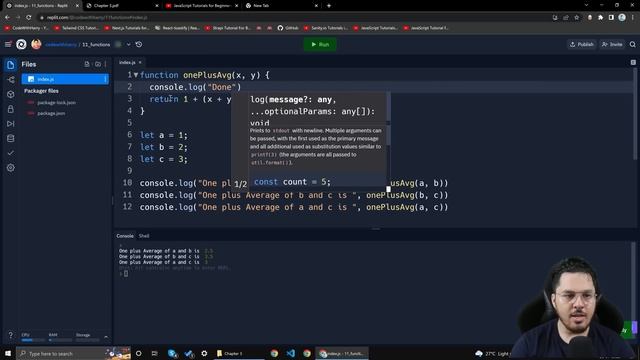Image resolution: width=640 pixels, height=360 pixels.
Task: Switch to the Console tab
Action: point(125,236)
